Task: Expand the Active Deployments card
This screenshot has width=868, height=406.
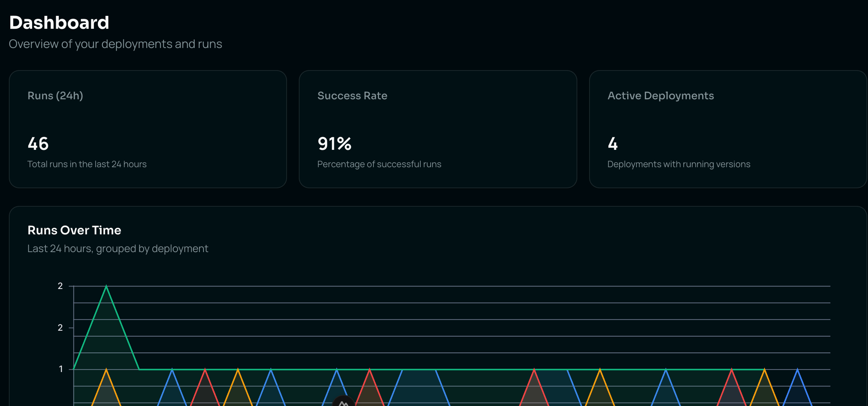Action: click(x=728, y=129)
